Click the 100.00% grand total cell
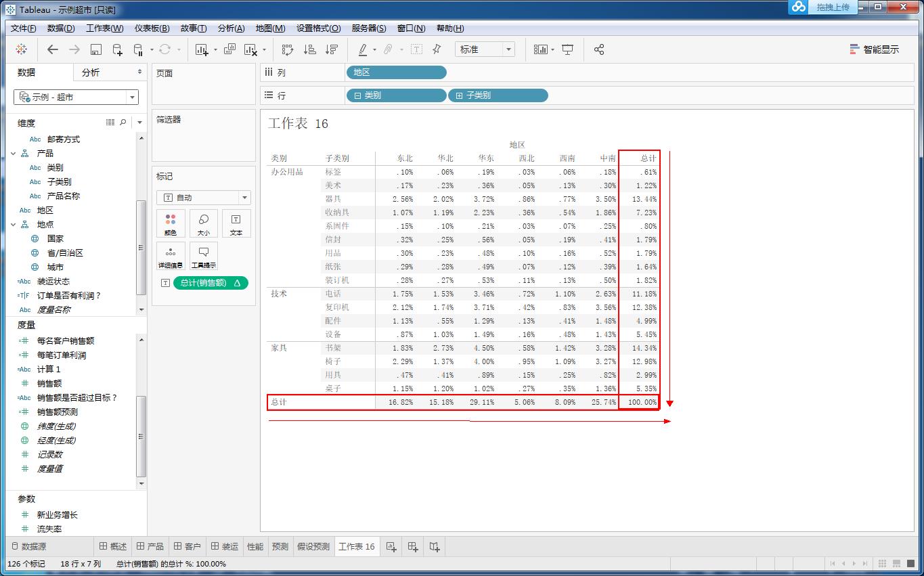 [642, 402]
